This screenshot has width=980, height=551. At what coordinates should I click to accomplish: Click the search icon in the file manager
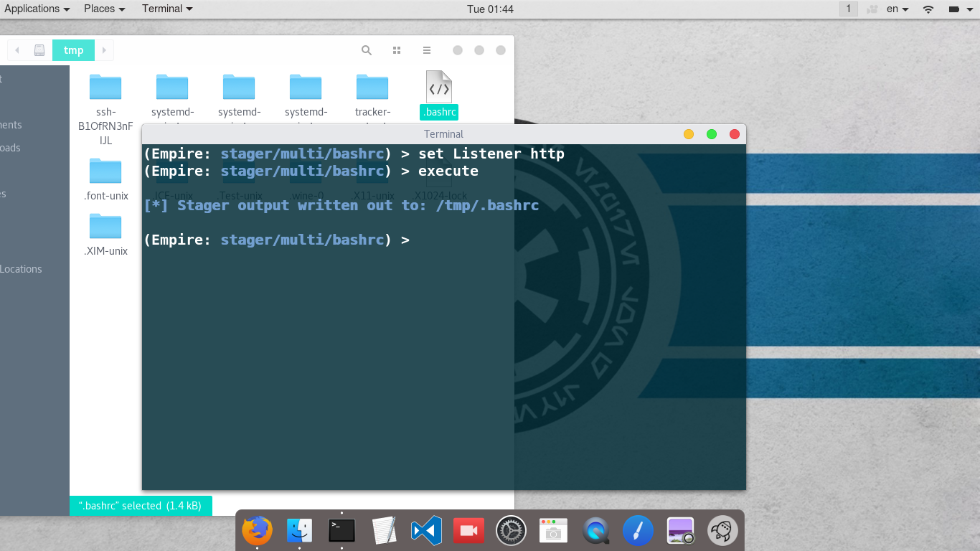click(367, 50)
